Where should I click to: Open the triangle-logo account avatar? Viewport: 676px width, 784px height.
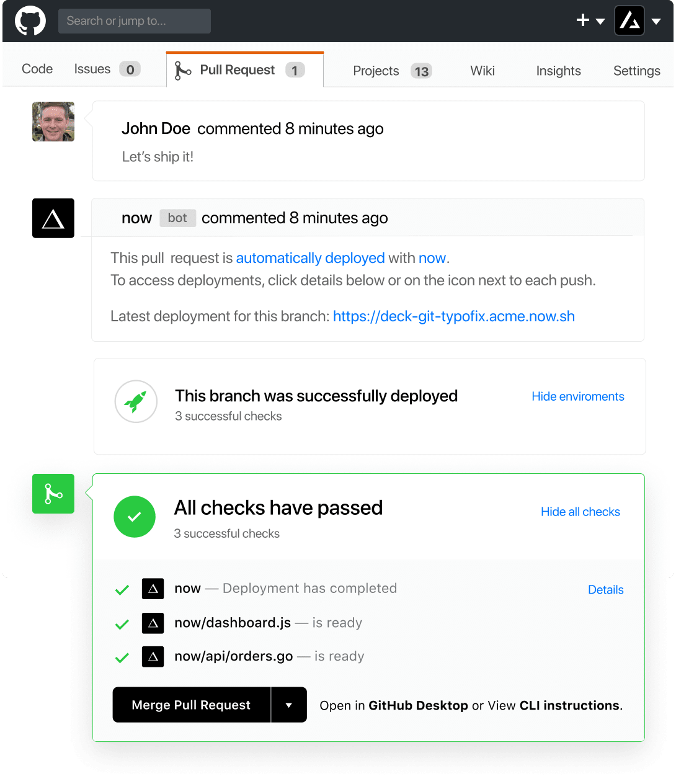(x=629, y=20)
